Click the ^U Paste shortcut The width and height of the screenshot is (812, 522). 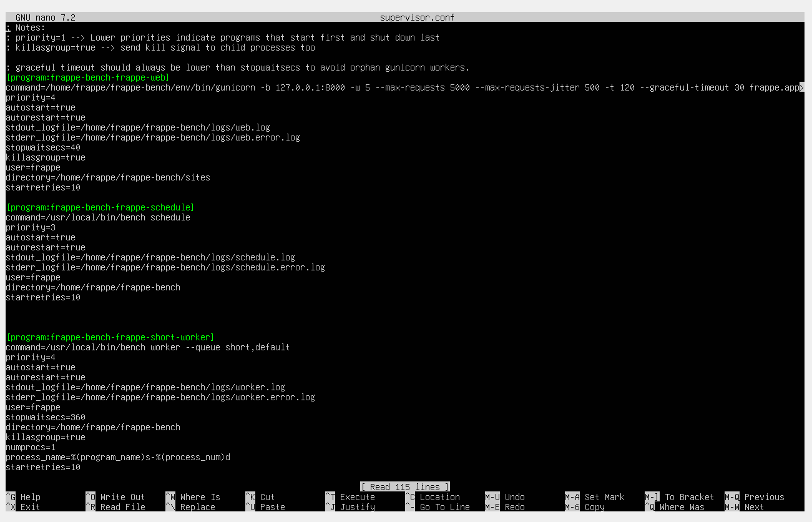pos(265,507)
